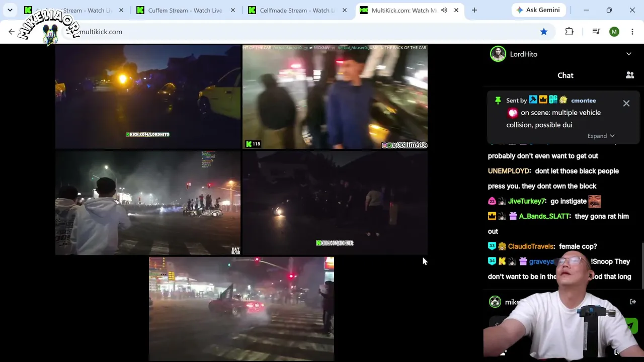Click the red emote in pinned message
The image size is (644, 362).
[x=513, y=113]
